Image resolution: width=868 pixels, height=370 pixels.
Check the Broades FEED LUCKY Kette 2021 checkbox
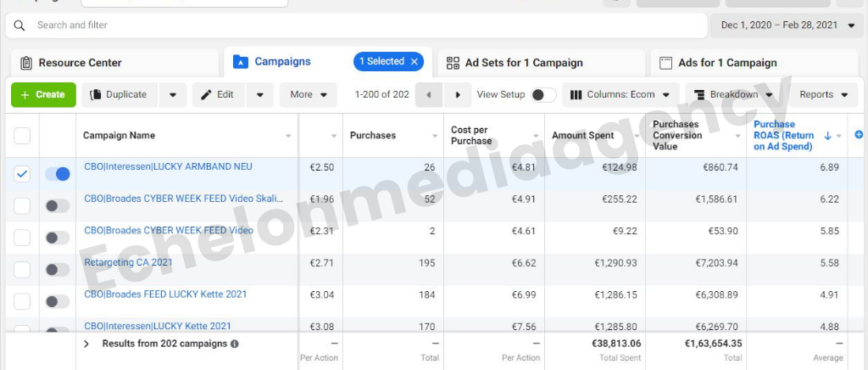tap(22, 302)
